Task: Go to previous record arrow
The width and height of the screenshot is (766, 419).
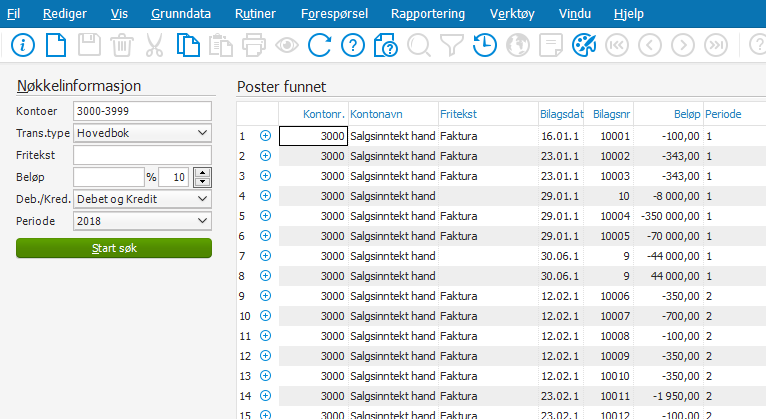Action: [x=650, y=45]
